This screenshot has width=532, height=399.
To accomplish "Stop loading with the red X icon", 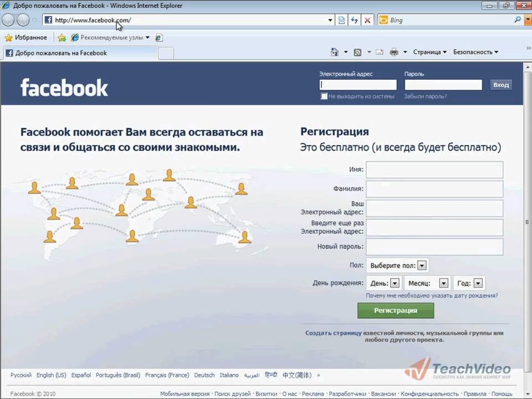I will 367,20.
